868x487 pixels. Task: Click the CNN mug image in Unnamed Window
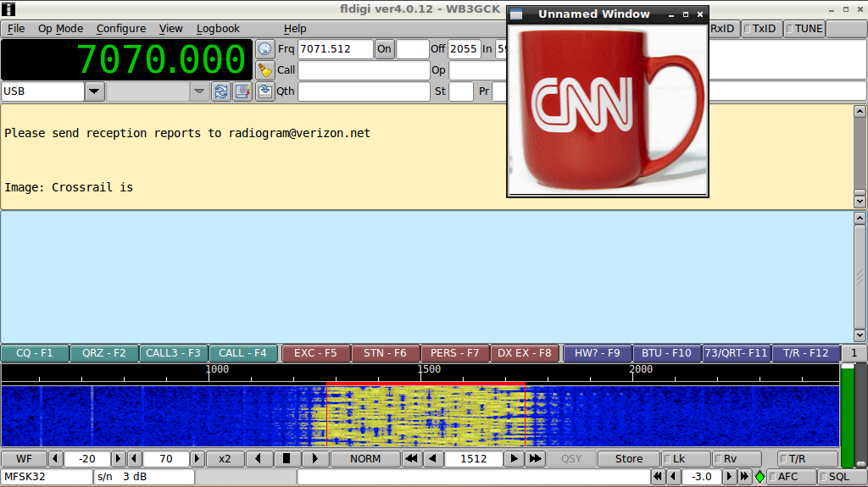(608, 110)
